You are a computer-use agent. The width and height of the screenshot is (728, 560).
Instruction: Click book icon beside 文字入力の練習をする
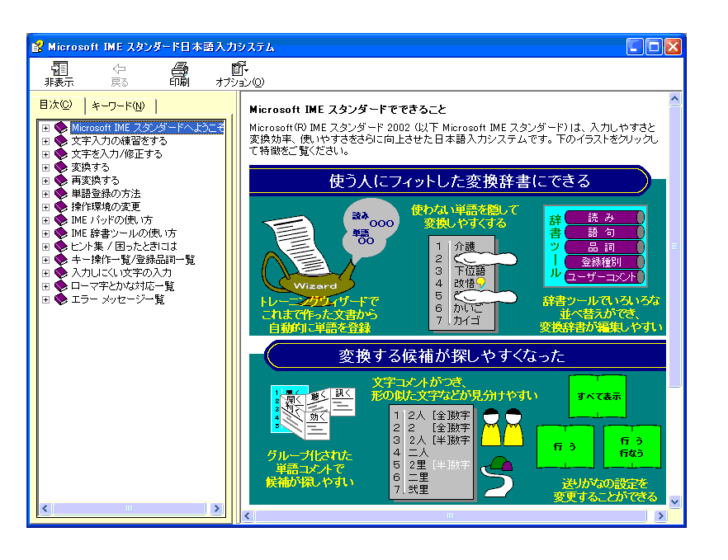(x=61, y=140)
